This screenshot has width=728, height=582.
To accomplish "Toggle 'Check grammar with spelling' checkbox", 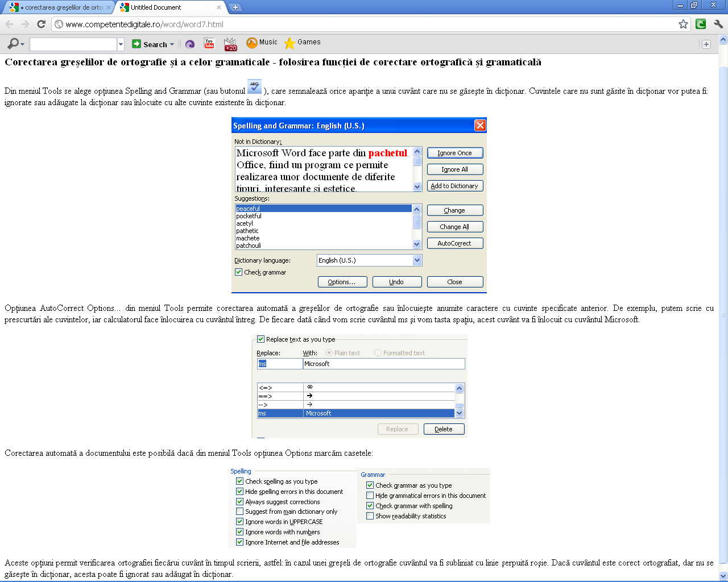I will [370, 506].
